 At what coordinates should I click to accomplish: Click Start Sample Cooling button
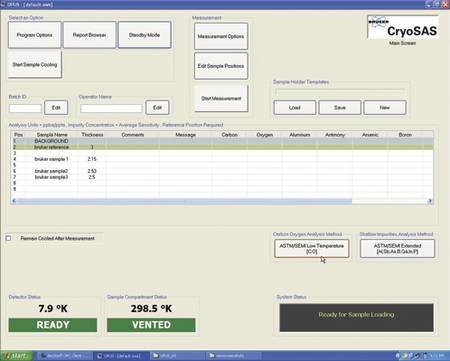tap(35, 65)
